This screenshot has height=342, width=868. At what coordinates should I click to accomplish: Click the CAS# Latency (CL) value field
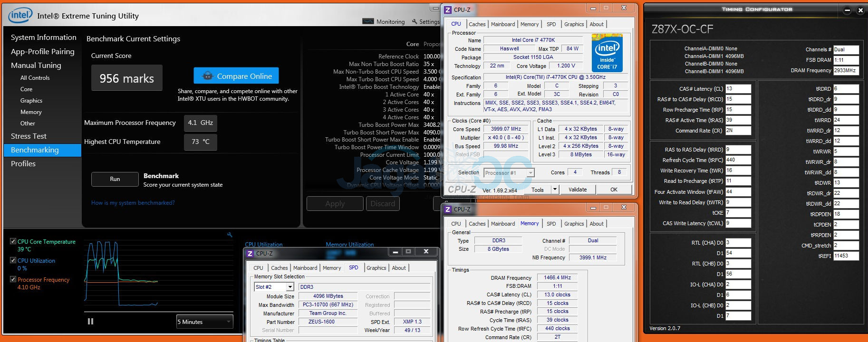click(738, 89)
